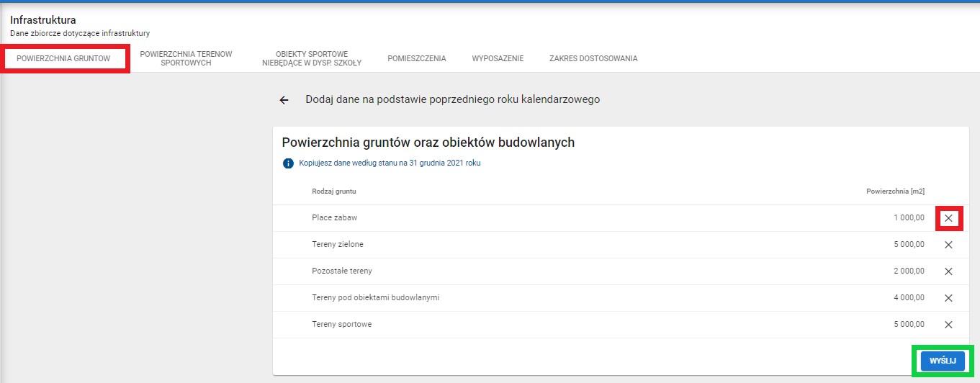
Task: Click the blue info icon
Action: (x=288, y=163)
